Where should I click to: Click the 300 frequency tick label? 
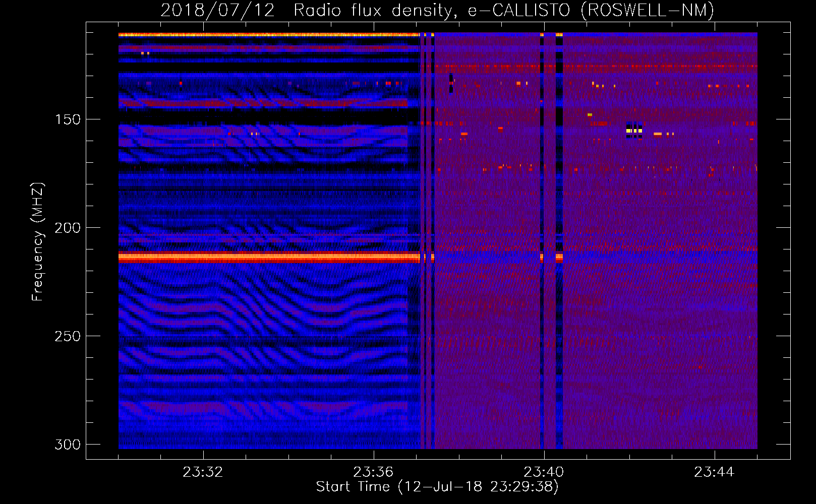[x=68, y=445]
